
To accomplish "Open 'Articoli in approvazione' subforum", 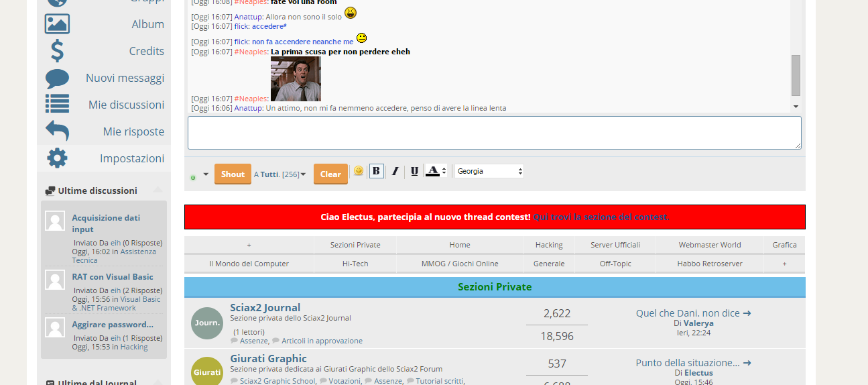I will click(x=322, y=341).
